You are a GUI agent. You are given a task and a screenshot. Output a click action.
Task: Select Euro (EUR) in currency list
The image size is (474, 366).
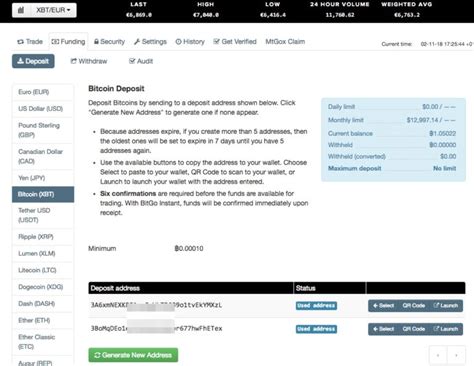[43, 92]
